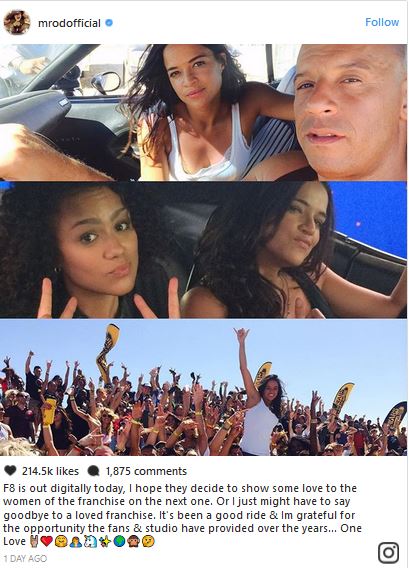Click the unicorn emoji in caption
This screenshot has height=568, width=409.
tap(90, 542)
